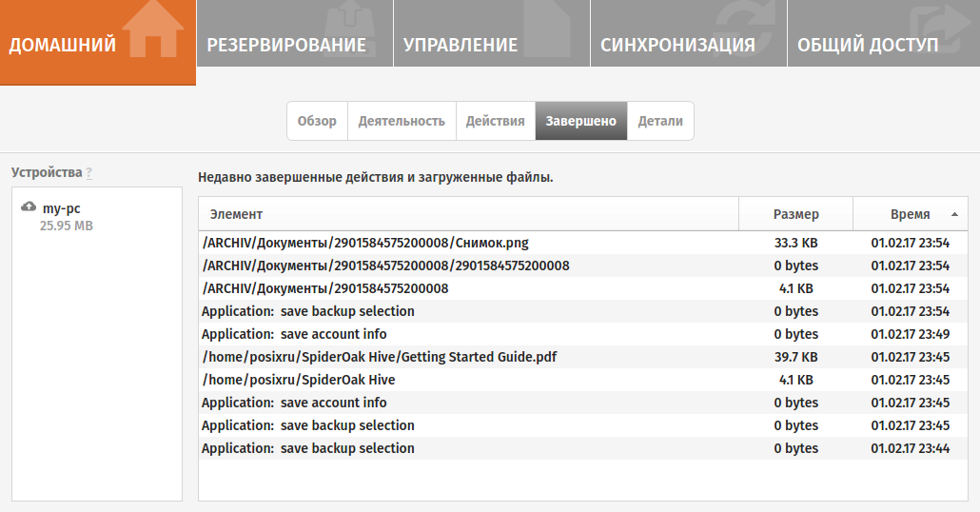The height and width of the screenshot is (512, 980).
Task: Select the save account info row at 23:49
Action: 582,334
